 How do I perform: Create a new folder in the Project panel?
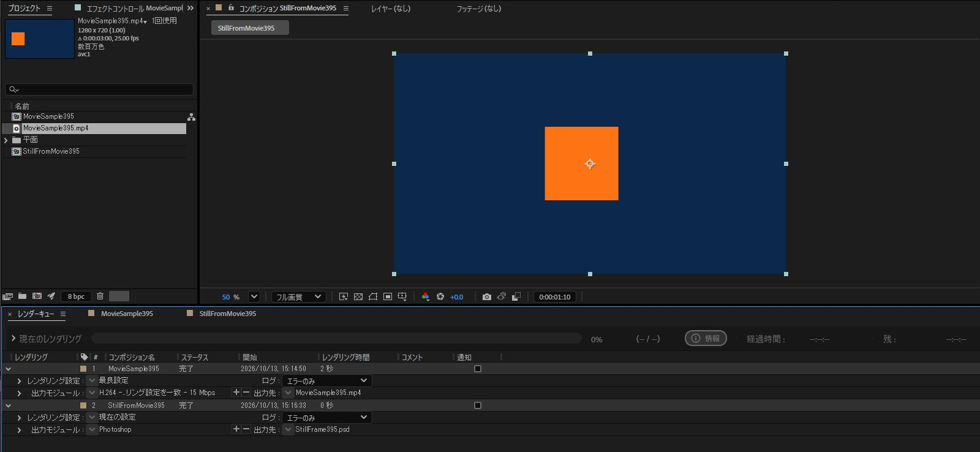coord(22,296)
